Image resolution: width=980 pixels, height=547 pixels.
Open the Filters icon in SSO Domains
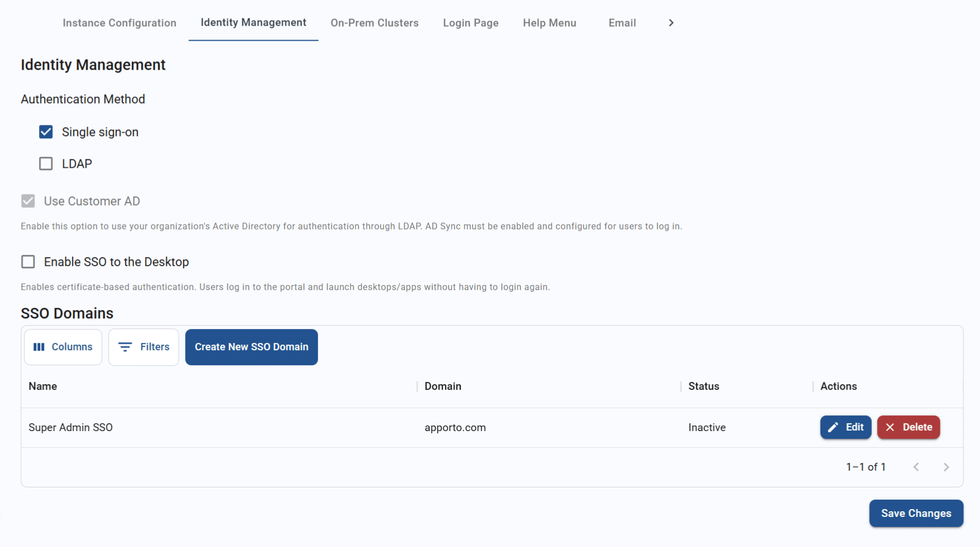[x=125, y=347]
